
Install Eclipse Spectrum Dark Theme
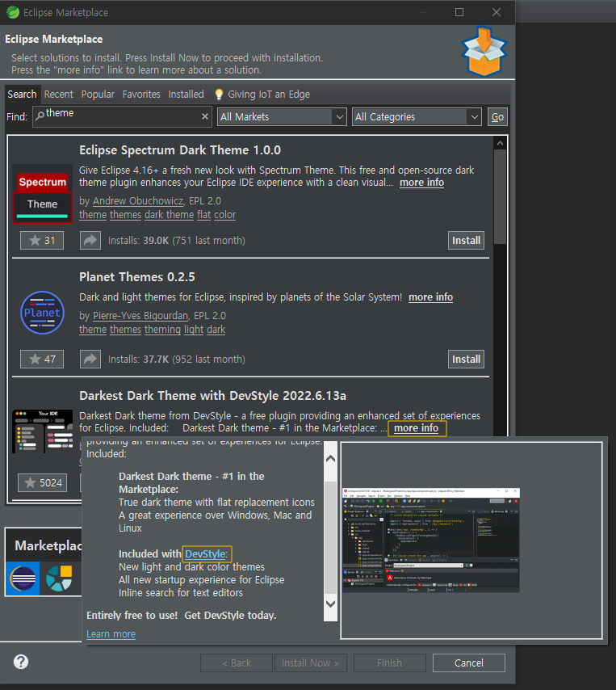click(x=466, y=240)
